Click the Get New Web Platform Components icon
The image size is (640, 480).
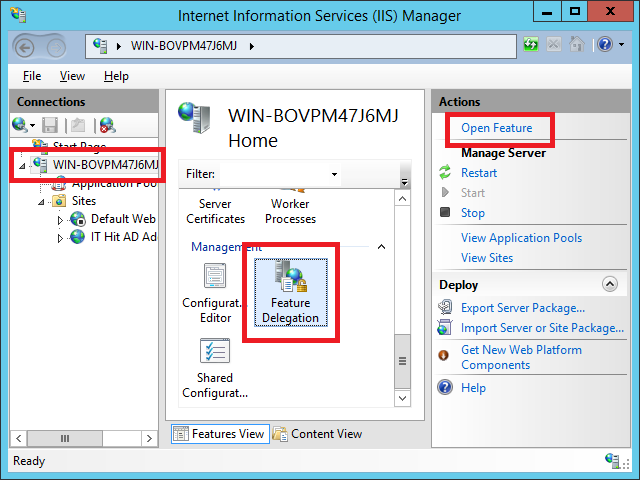tap(444, 356)
